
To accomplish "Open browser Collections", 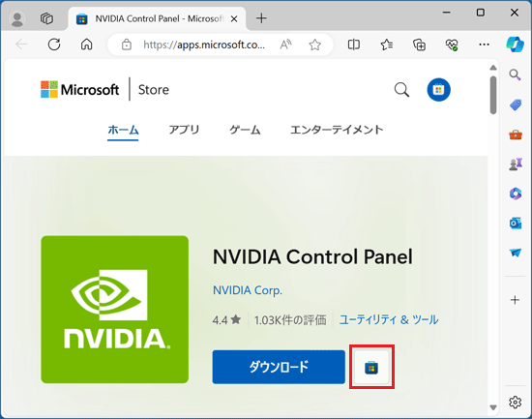I will click(x=419, y=45).
